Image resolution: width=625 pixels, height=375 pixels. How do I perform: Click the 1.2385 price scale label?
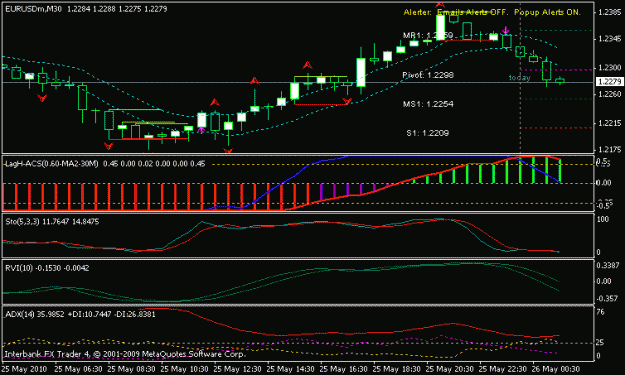click(610, 12)
